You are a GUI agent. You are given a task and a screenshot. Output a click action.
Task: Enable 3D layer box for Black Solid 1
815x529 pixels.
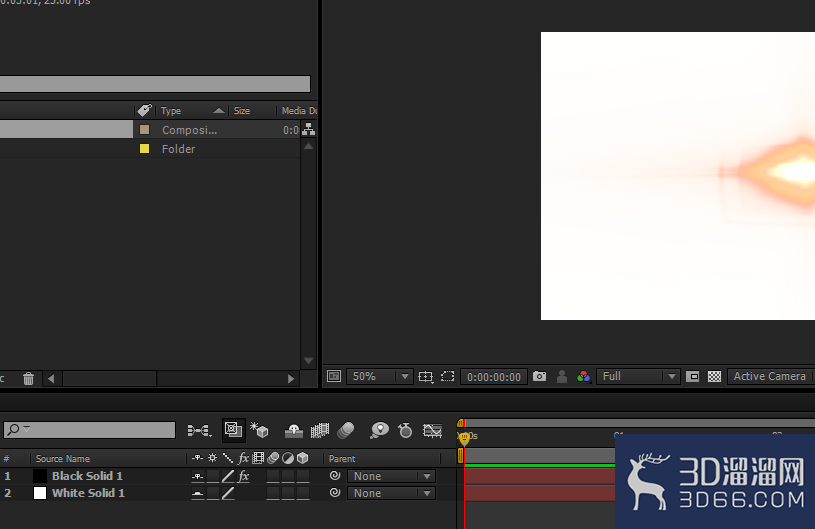303,476
